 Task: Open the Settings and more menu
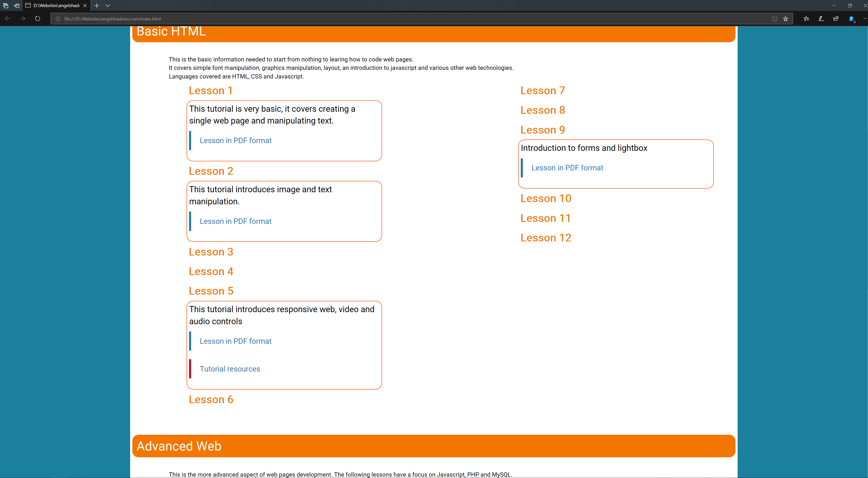864,19
